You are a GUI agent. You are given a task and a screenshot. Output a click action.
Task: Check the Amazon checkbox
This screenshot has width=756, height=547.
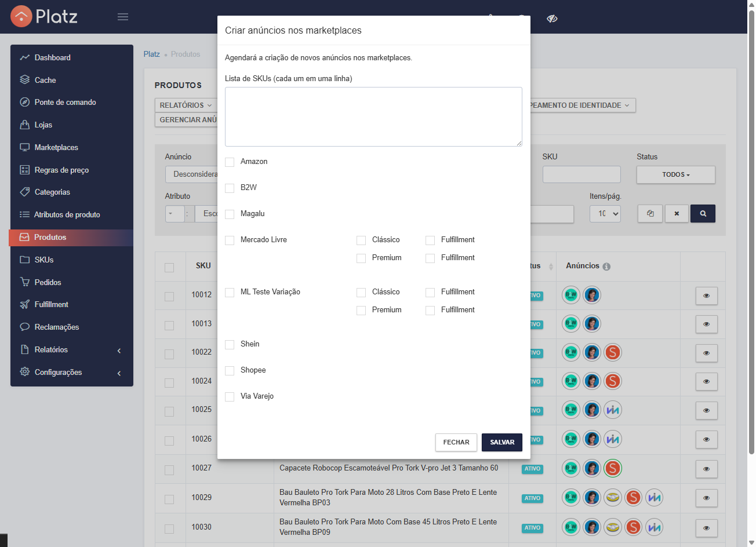click(x=230, y=162)
